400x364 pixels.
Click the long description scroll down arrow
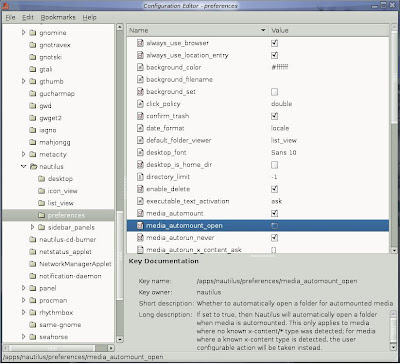point(394,347)
